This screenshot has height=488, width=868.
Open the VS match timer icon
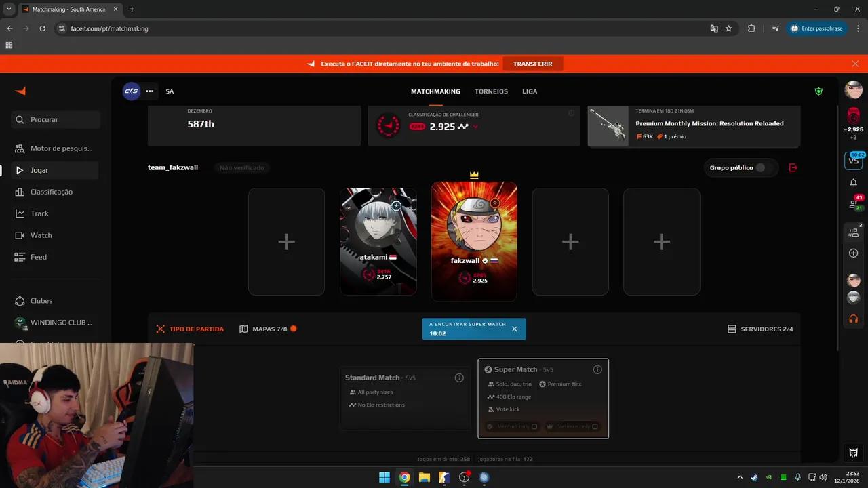coord(853,161)
